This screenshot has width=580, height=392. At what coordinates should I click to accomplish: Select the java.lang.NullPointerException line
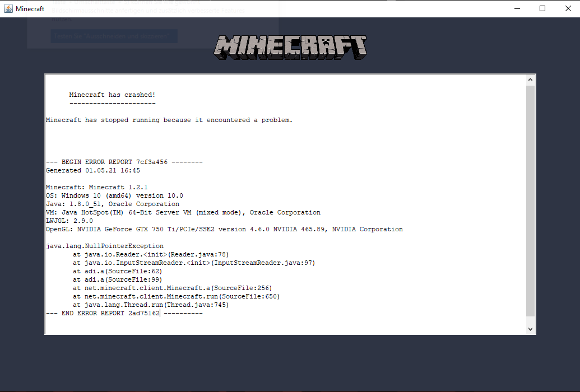tap(104, 245)
